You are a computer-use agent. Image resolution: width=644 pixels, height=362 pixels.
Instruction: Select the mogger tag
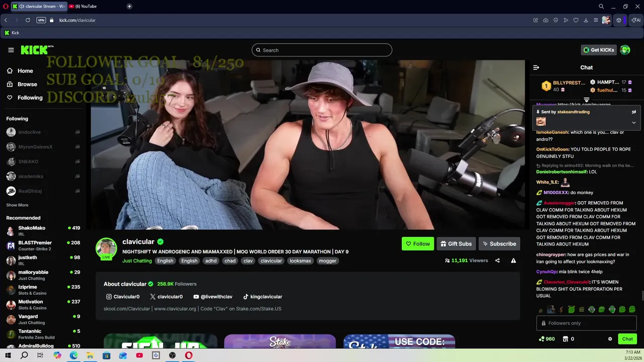coord(328,260)
